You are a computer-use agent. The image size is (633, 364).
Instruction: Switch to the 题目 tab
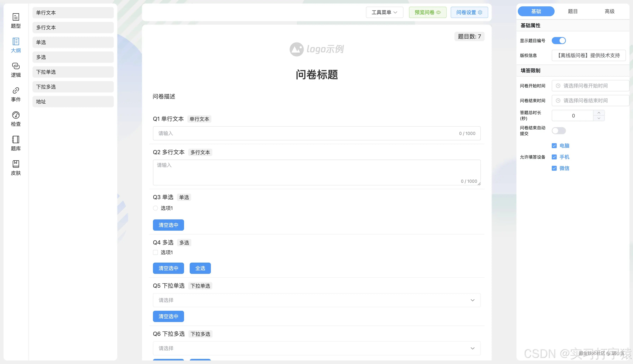[x=572, y=11]
